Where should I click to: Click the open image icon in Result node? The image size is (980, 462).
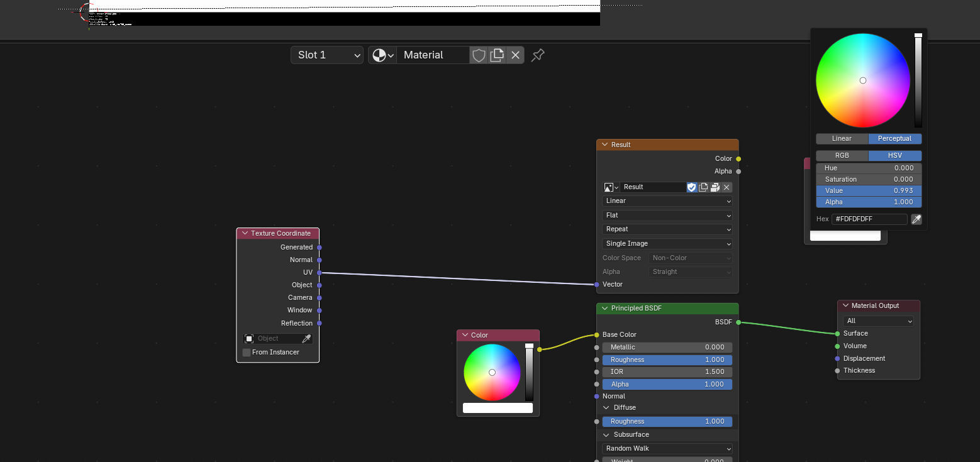(x=715, y=187)
